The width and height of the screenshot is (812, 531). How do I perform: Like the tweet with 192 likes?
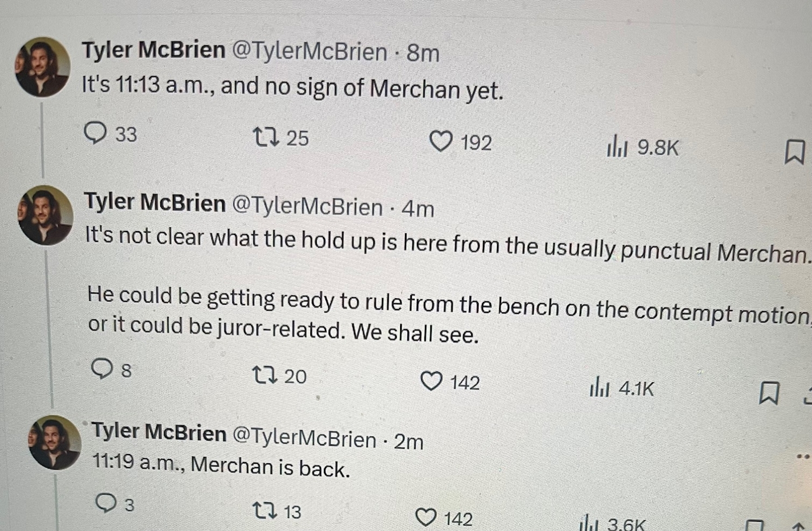pyautogui.click(x=441, y=142)
